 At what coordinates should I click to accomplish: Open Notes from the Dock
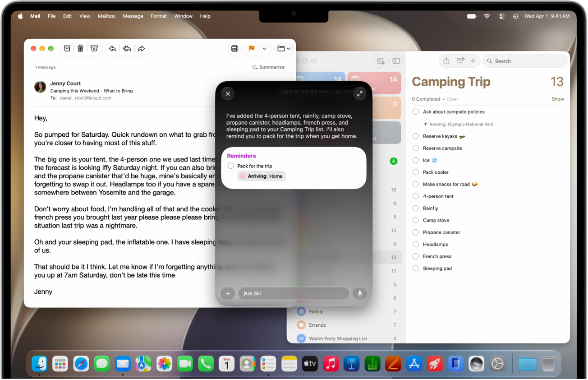(289, 363)
